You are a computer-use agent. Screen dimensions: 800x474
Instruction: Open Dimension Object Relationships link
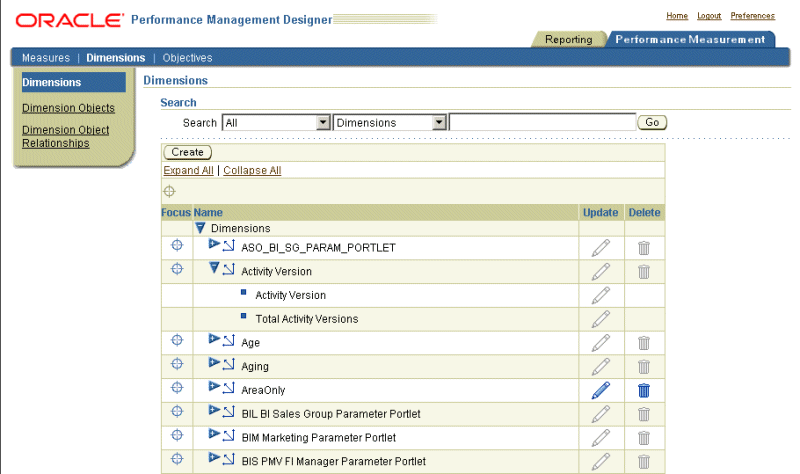tap(66, 136)
